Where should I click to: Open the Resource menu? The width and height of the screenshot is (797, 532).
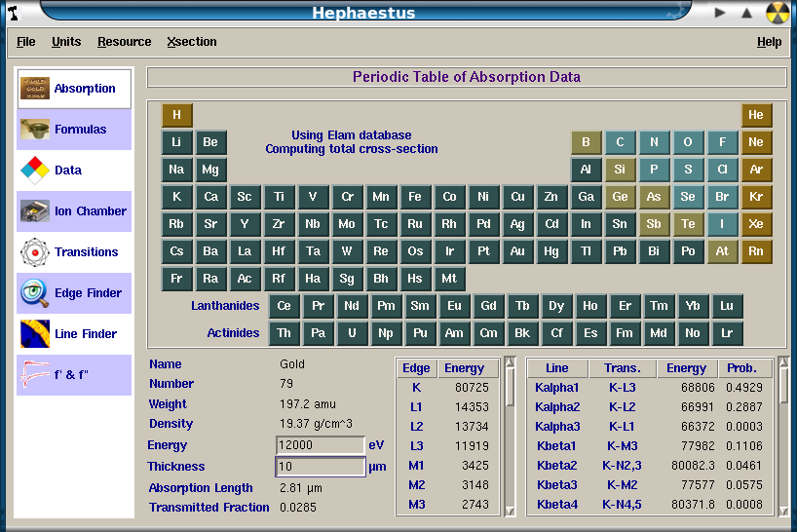pyautogui.click(x=124, y=42)
